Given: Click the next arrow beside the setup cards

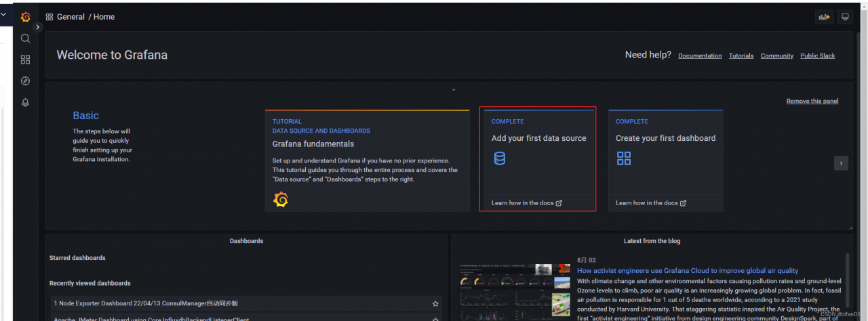Looking at the screenshot, I should tap(841, 163).
